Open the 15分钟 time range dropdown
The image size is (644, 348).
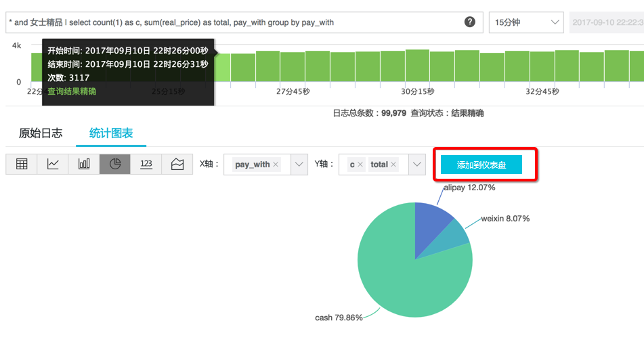[526, 22]
